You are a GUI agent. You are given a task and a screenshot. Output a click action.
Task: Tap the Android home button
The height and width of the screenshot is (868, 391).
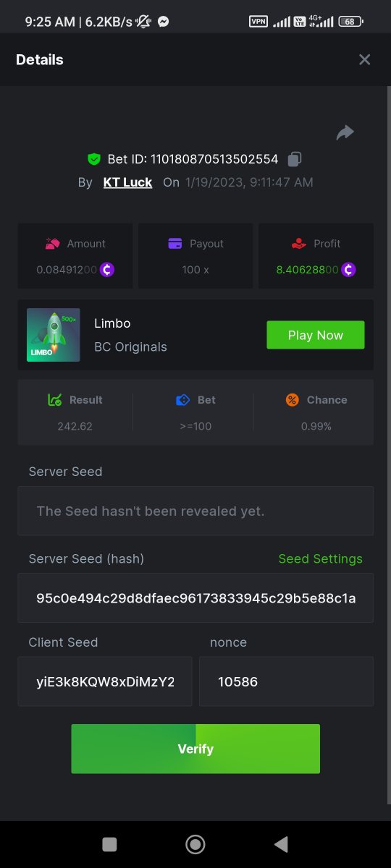click(x=195, y=844)
